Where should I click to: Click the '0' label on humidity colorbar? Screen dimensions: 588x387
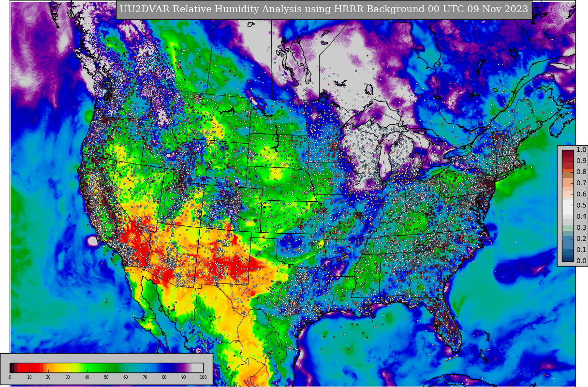coord(10,377)
